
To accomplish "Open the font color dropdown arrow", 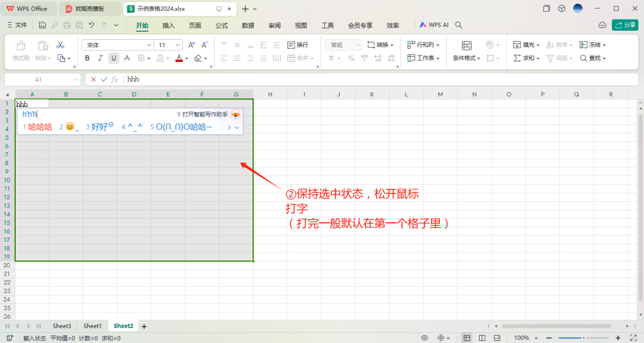I will tap(186, 59).
